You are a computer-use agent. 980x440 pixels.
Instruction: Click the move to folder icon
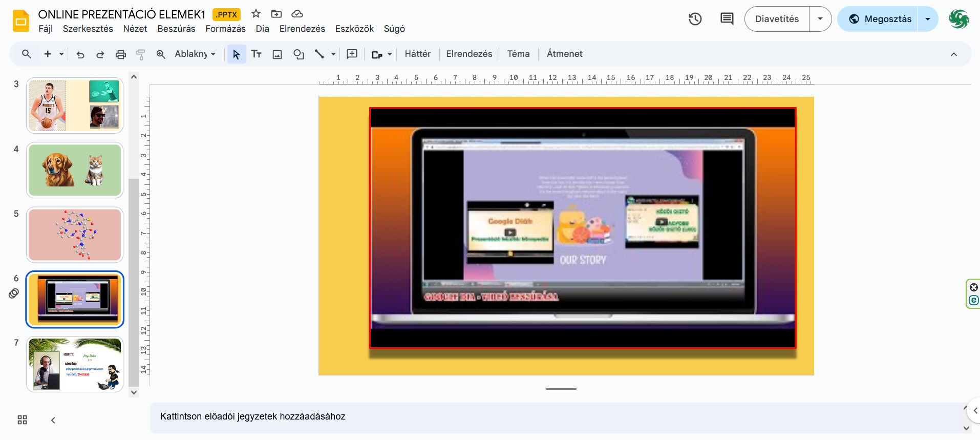click(276, 14)
